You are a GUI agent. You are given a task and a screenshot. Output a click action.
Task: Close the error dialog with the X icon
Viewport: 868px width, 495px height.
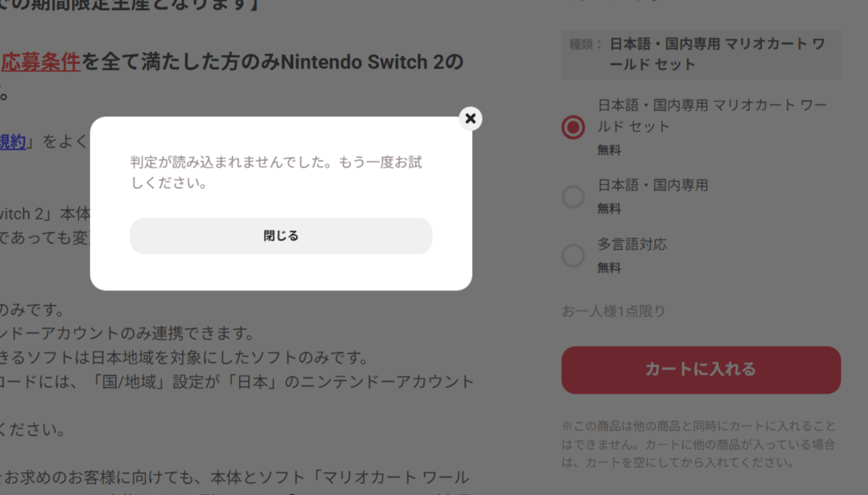[470, 118]
